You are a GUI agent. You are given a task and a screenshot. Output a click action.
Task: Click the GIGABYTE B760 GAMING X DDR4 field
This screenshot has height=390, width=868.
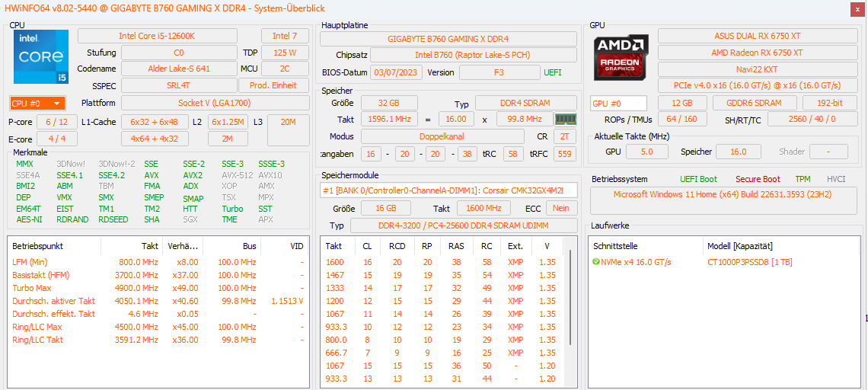448,39
